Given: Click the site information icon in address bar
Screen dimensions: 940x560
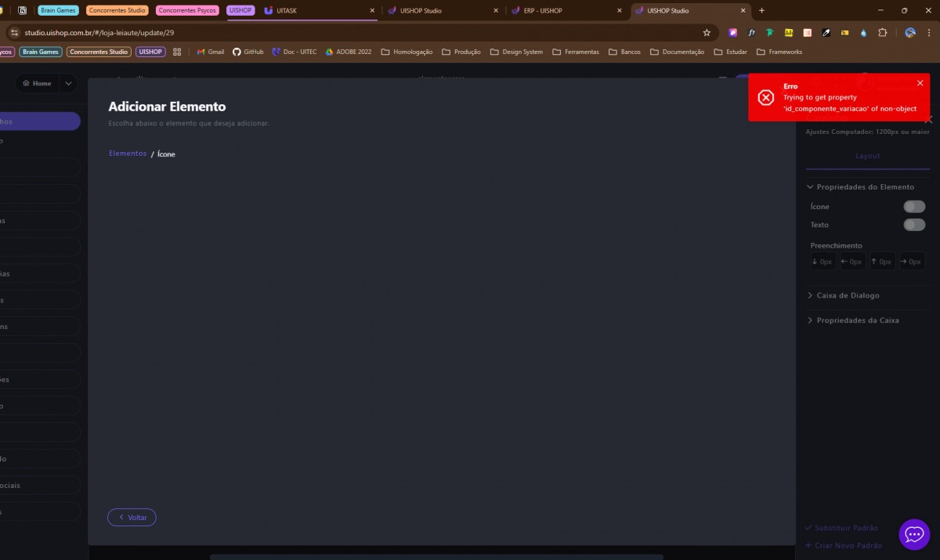Looking at the screenshot, I should (x=13, y=33).
